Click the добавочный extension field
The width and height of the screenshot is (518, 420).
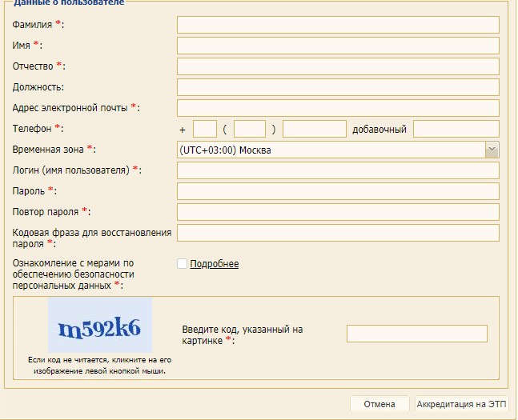pyautogui.click(x=456, y=129)
